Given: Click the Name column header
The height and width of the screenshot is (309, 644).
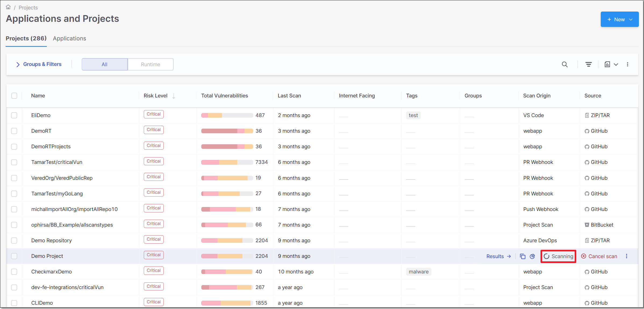Looking at the screenshot, I should click(x=38, y=96).
